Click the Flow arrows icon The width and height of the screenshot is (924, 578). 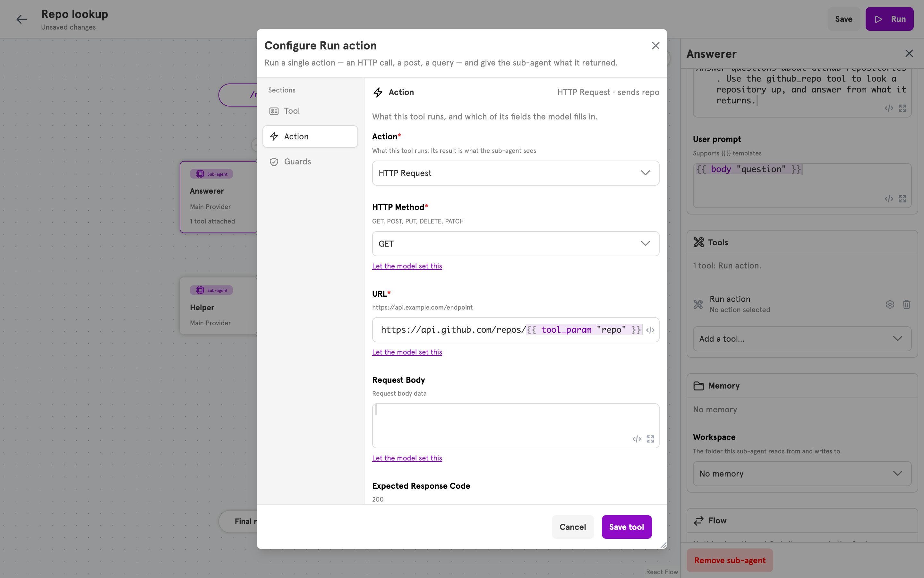698,521
